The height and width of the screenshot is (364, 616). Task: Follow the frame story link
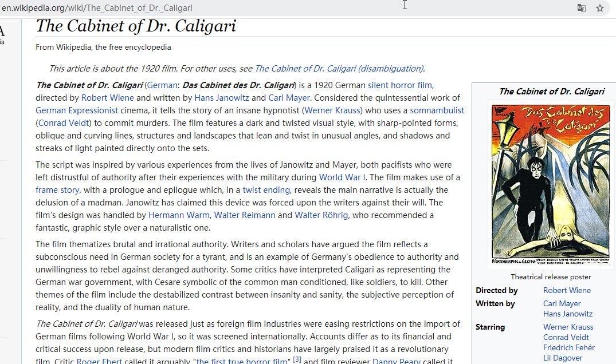pos(57,190)
